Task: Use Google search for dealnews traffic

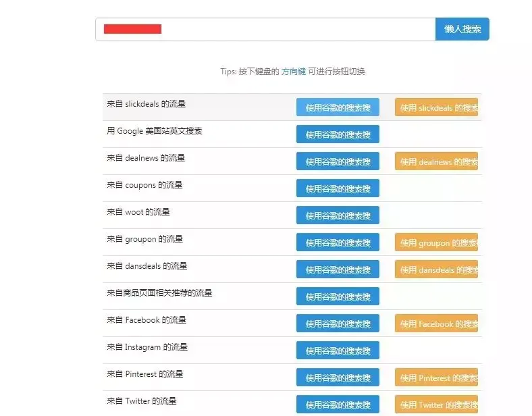Action: point(338,161)
